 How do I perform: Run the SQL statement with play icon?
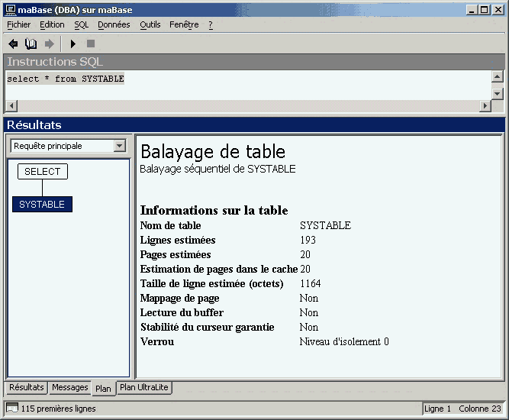point(73,44)
